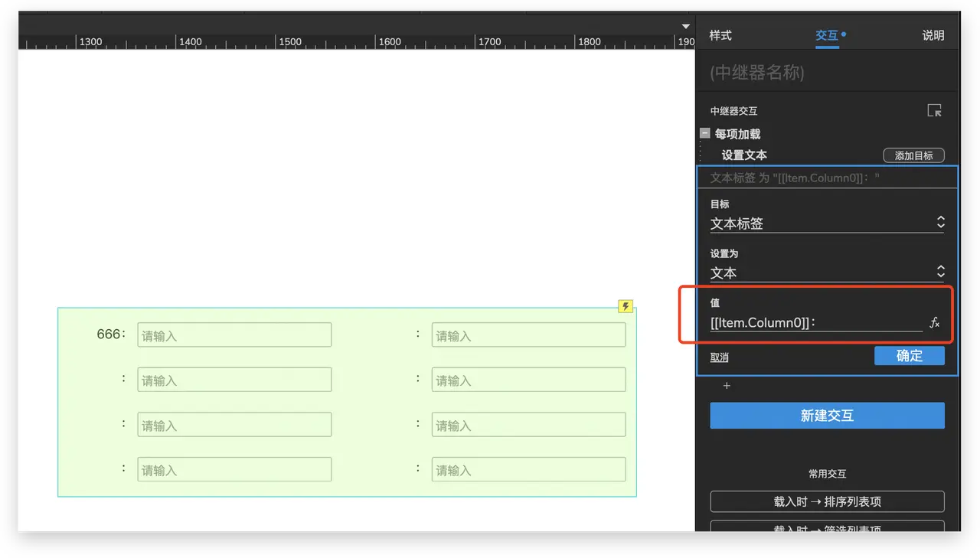Open the 目标 dropdown showing 文本标签
Viewport: 980px width, 558px height.
827,224
